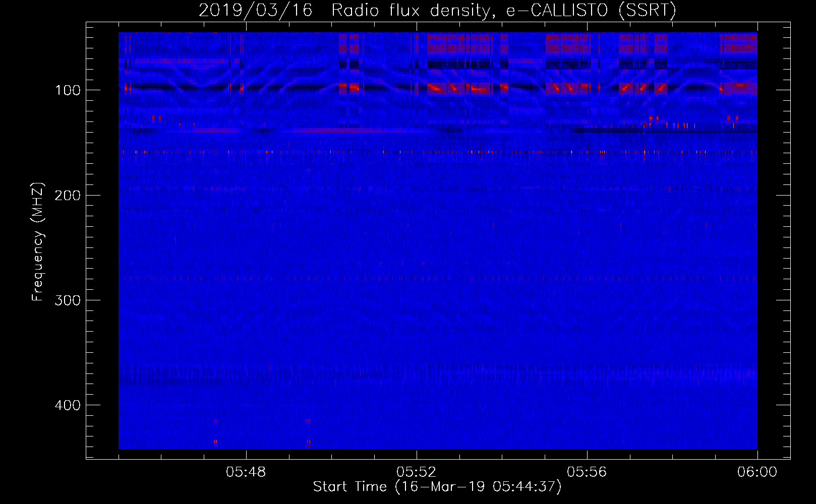Select the 200 MHz frequency axis label
Viewport: 816px width, 504px height.
68,195
